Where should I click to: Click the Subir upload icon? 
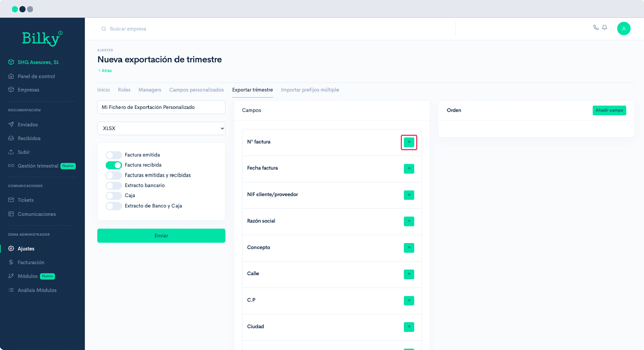click(11, 152)
